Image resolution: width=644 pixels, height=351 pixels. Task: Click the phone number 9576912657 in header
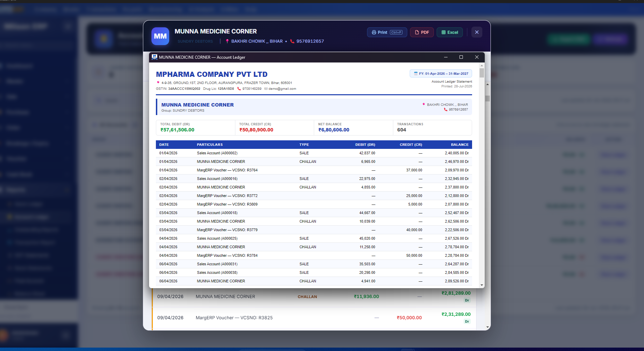(310, 41)
